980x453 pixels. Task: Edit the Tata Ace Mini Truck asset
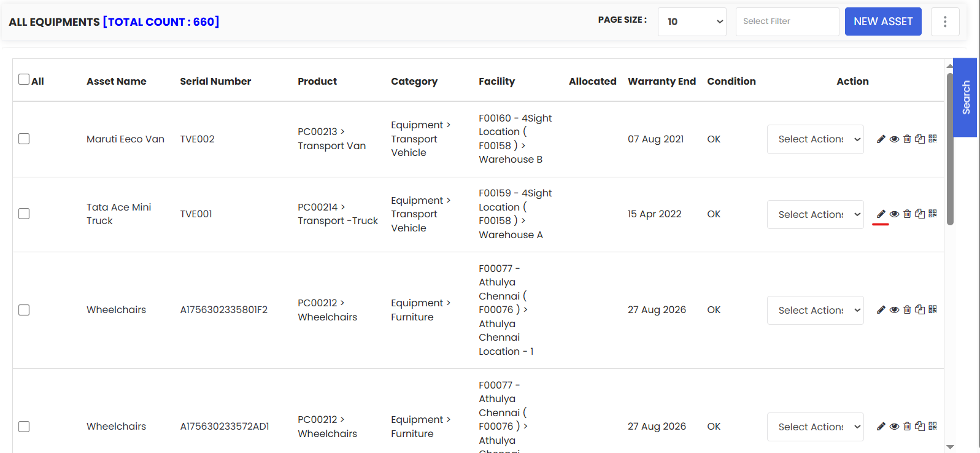[881, 214]
